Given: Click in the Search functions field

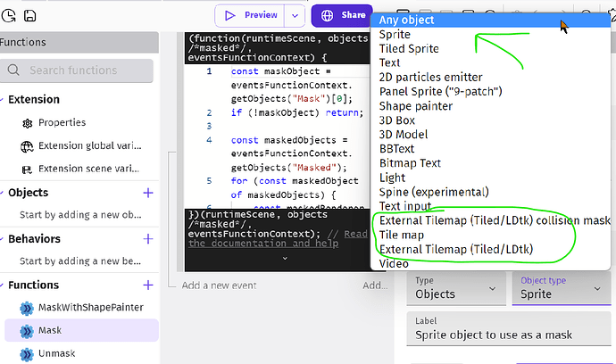Looking at the screenshot, I should [x=85, y=70].
